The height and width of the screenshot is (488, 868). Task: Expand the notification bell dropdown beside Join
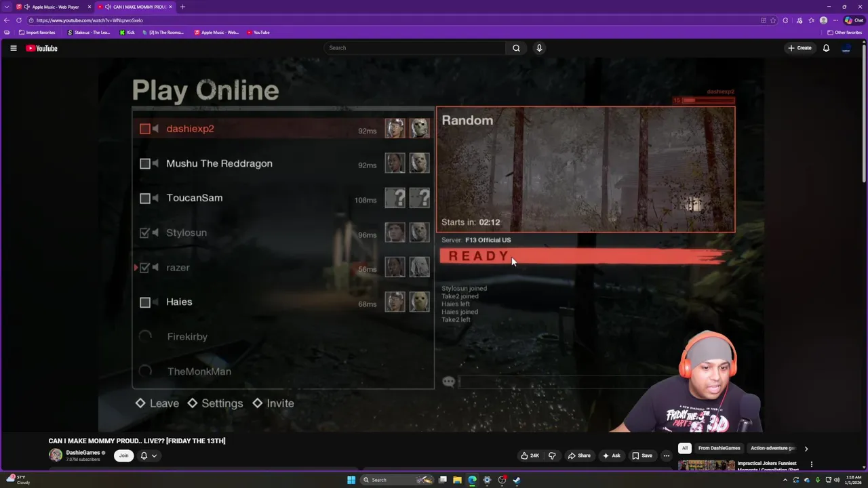click(149, 455)
